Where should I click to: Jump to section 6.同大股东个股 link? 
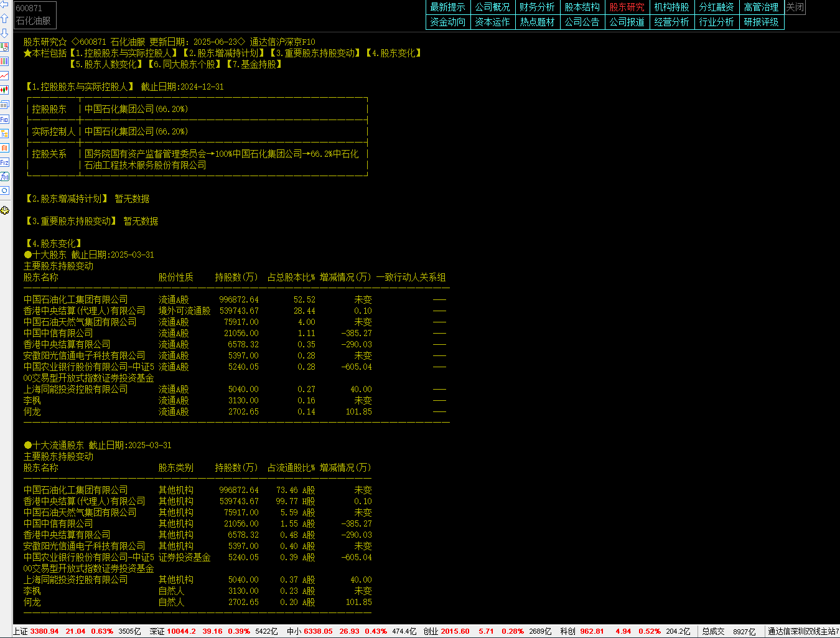click(x=185, y=65)
